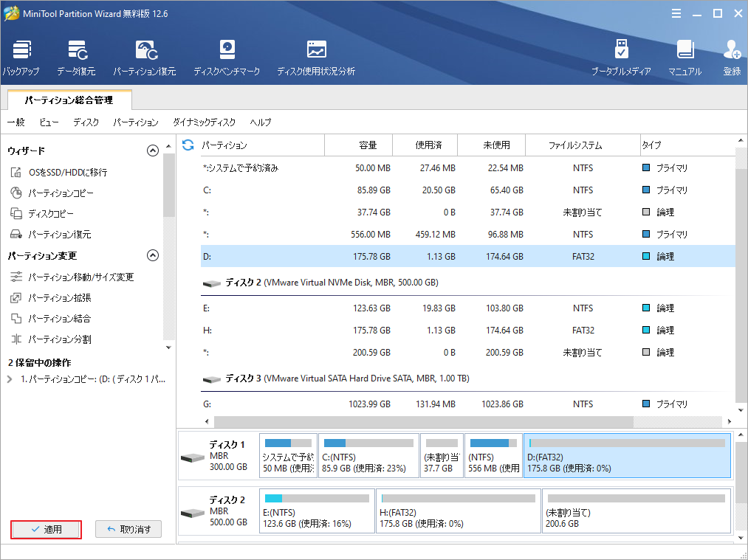
Task: Open ディスク使用状況分析 space analyzer
Action: 316,58
